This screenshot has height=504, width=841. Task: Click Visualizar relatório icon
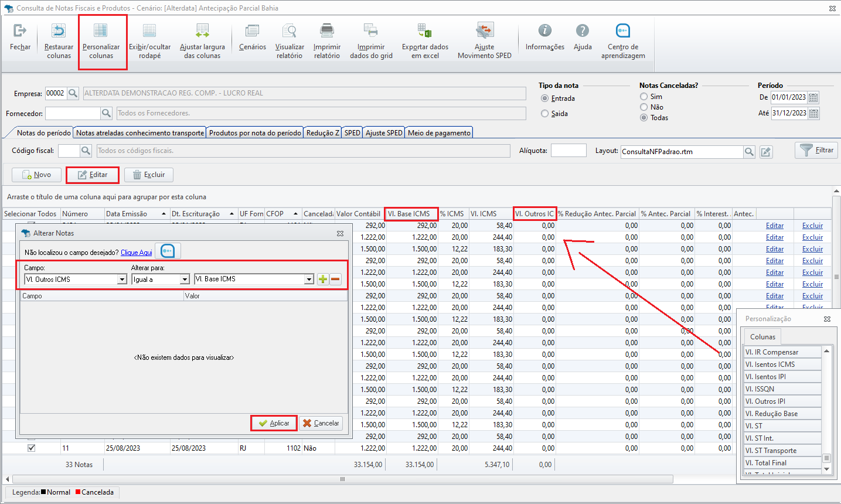click(x=290, y=41)
